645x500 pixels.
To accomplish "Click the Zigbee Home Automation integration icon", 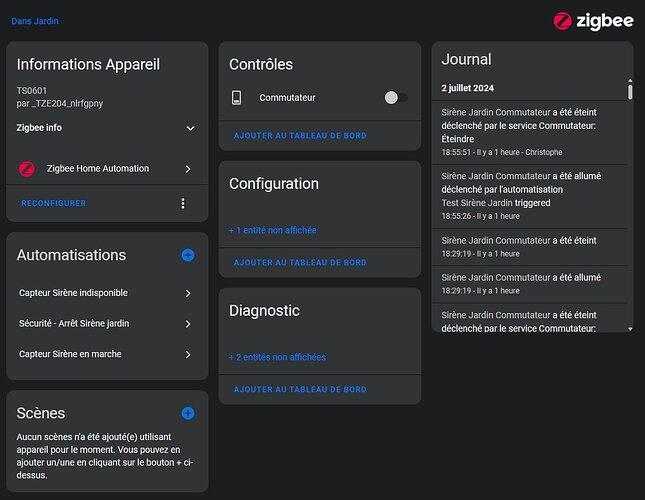I will (x=27, y=169).
